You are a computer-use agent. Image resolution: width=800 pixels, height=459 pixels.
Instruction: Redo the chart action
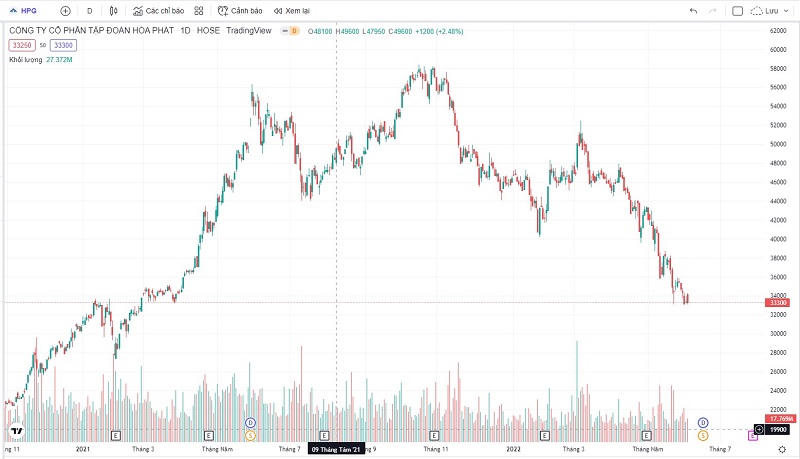click(713, 11)
